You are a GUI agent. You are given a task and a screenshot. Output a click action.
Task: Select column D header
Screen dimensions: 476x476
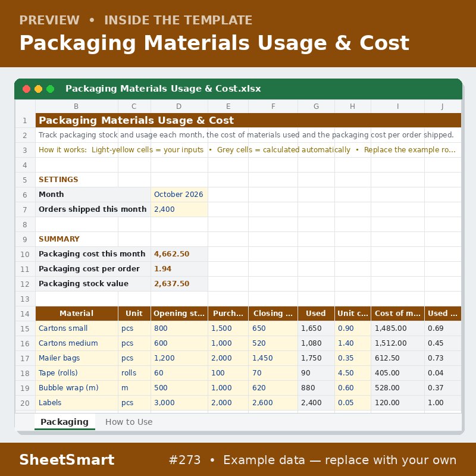179,107
